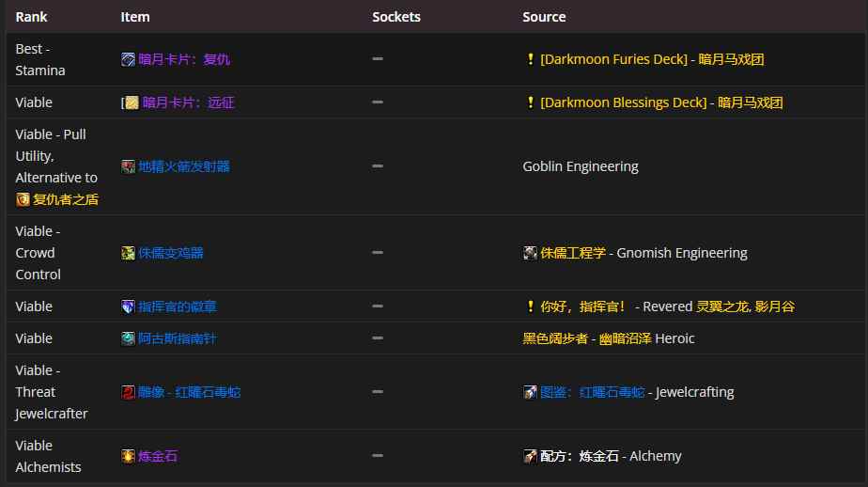868x487 pixels.
Task: Open the 黑色阔步者 boss link
Action: tap(555, 338)
